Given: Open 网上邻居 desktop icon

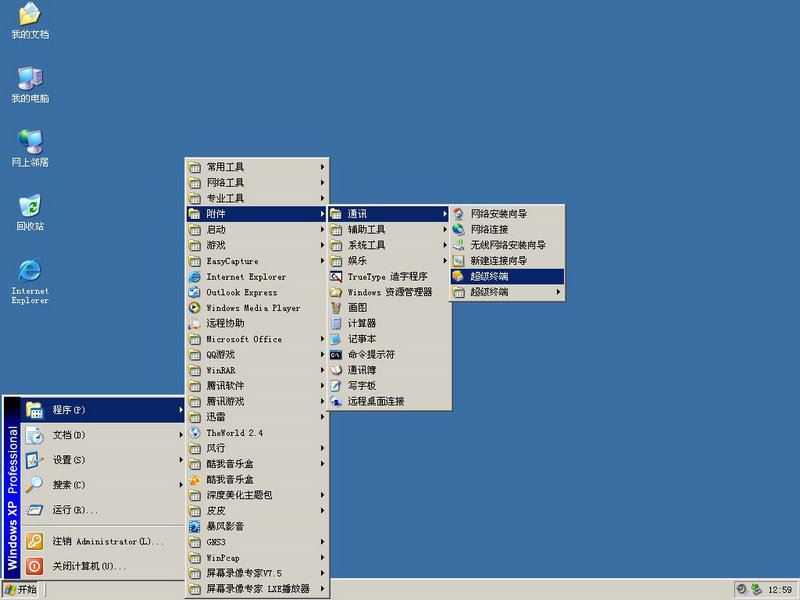Looking at the screenshot, I should pyautogui.click(x=30, y=148).
